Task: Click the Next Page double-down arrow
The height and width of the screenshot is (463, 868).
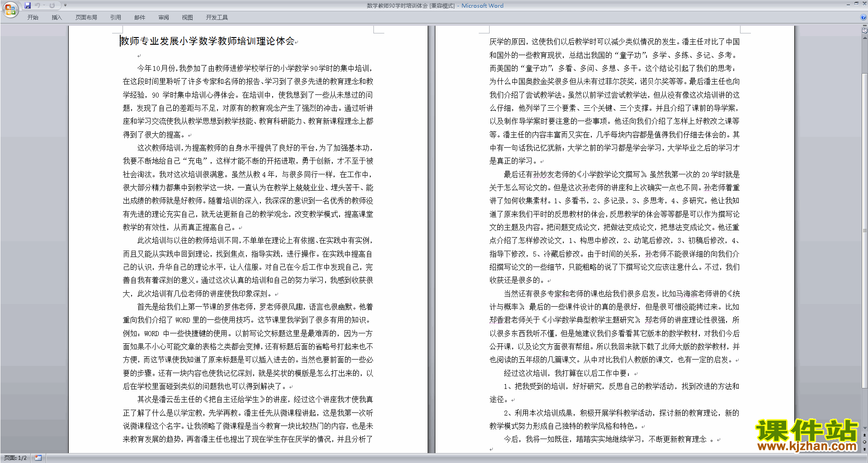Action: [x=865, y=449]
